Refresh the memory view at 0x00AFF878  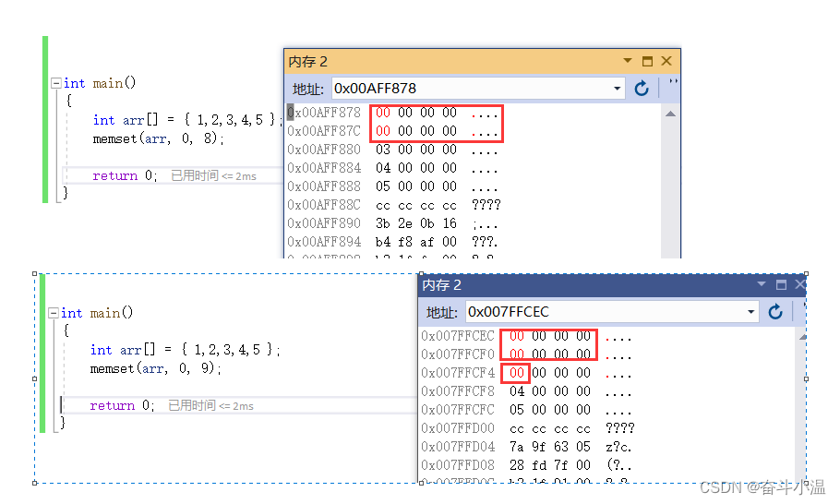642,88
